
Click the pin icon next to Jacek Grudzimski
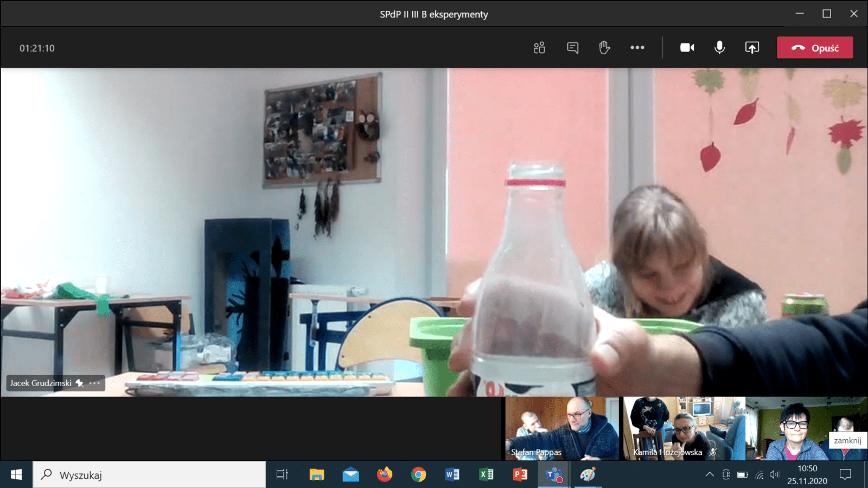click(x=79, y=383)
